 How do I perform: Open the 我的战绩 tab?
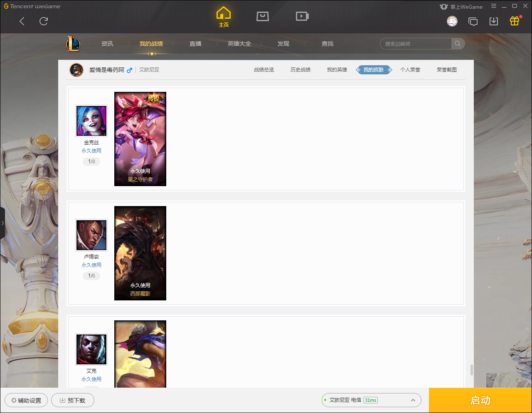click(151, 44)
